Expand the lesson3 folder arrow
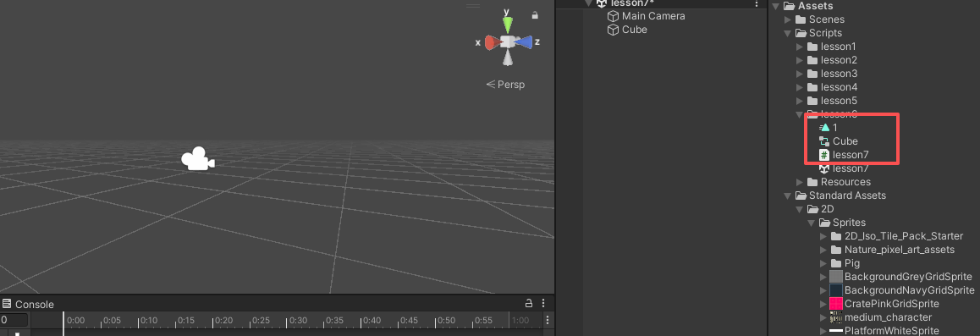The height and width of the screenshot is (336, 980). [800, 74]
